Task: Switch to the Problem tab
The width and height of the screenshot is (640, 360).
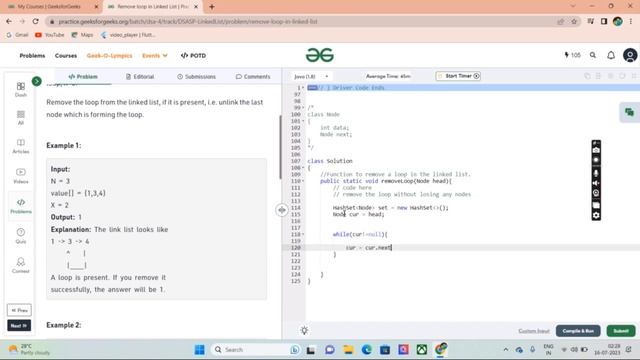Action: (x=83, y=76)
